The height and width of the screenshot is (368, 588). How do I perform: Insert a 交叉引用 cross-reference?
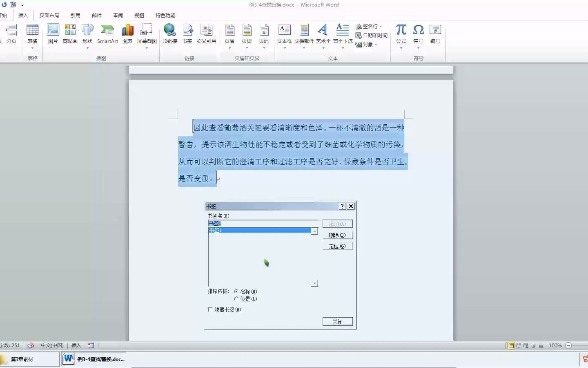click(206, 34)
